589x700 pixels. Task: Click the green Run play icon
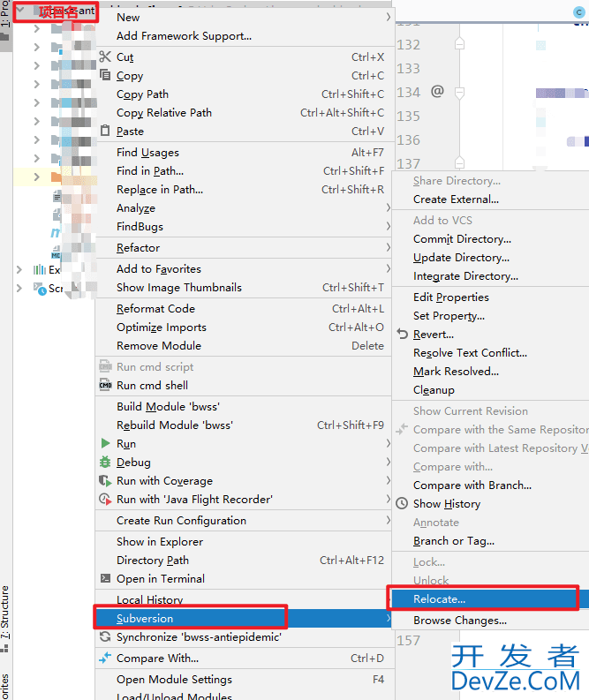click(105, 443)
